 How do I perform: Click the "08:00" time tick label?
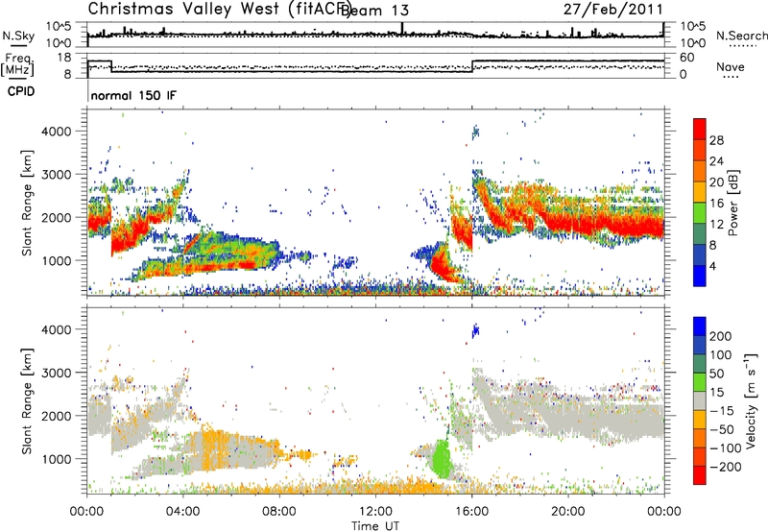point(279,512)
